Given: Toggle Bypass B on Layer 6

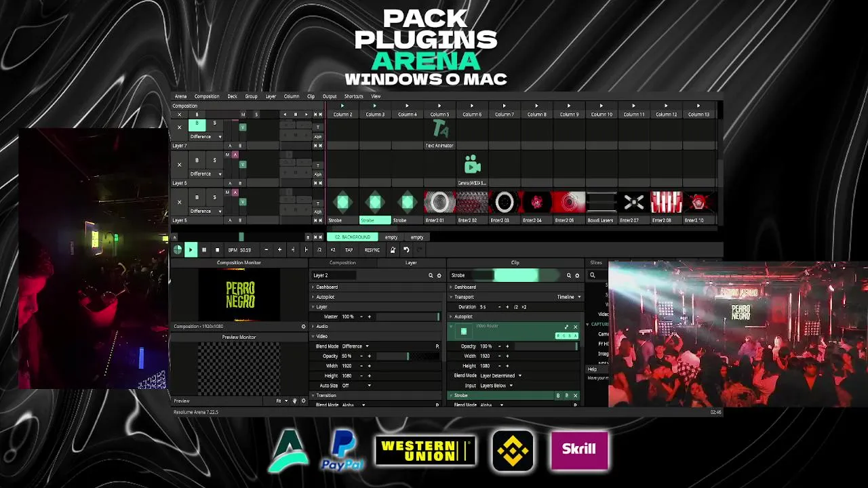Looking at the screenshot, I should pos(197,161).
